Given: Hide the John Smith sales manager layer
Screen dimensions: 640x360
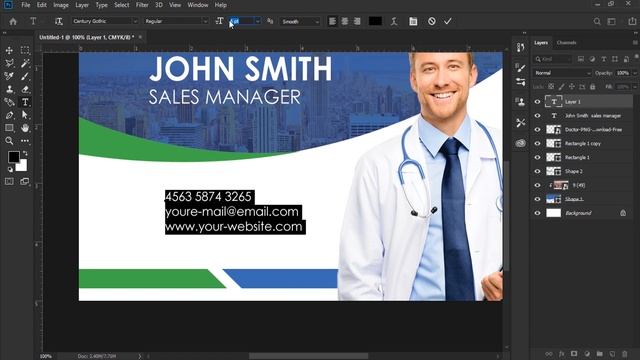Looking at the screenshot, I should [537, 116].
